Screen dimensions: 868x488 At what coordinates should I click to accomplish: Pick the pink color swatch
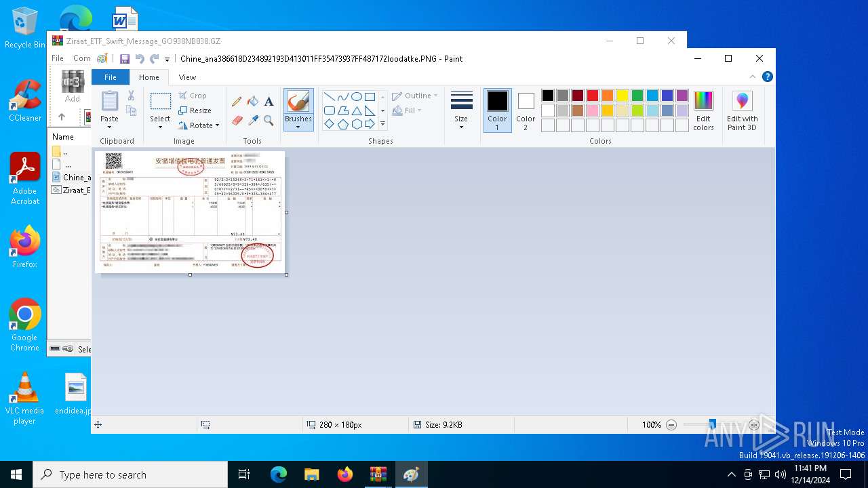click(593, 110)
